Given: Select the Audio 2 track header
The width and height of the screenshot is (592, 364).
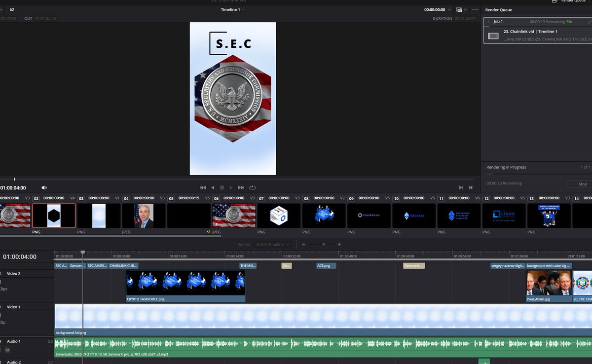Looking at the screenshot, I should (27, 361).
